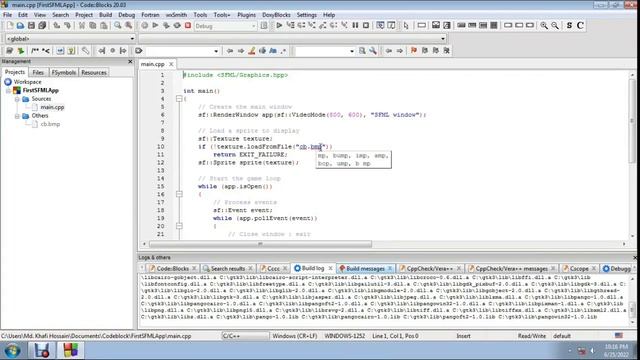
Task: Click the Cut scissors icon
Action: tap(82, 26)
